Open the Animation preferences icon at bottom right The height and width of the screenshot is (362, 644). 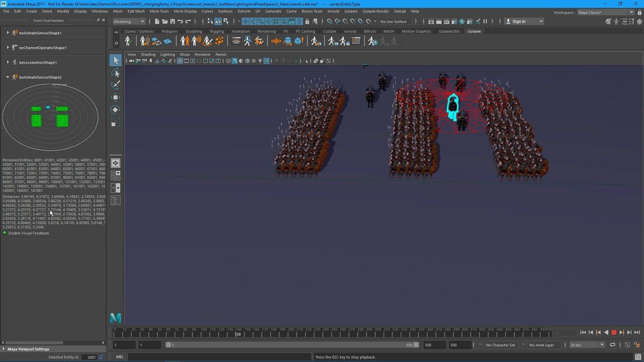[638, 345]
